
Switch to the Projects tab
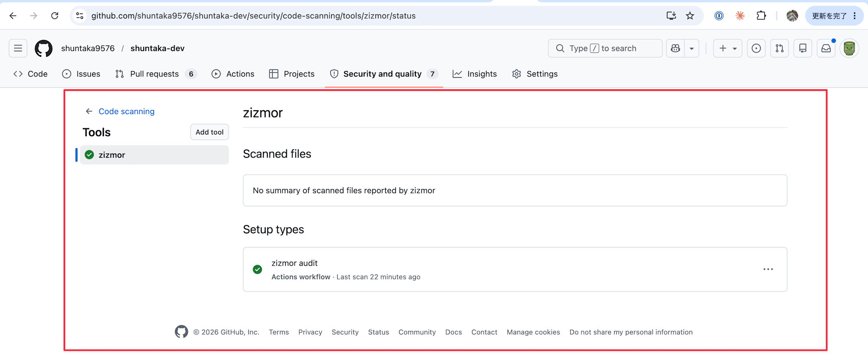[x=292, y=74]
